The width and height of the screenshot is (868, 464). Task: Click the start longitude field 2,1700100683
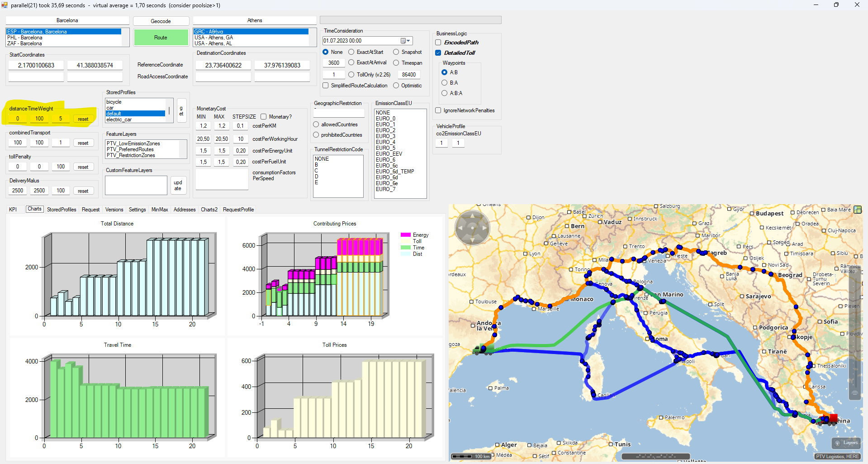point(36,65)
